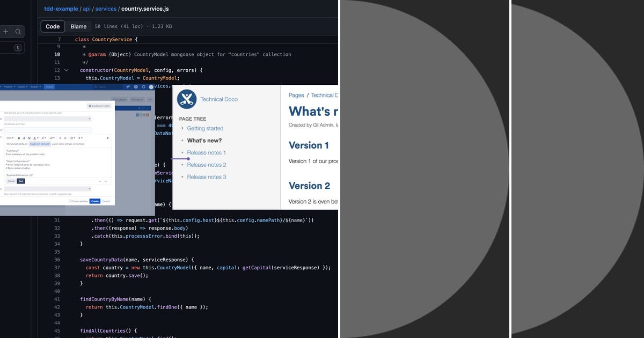
Task: Insert an emoji using the emoticon icon
Action: (x=71, y=138)
